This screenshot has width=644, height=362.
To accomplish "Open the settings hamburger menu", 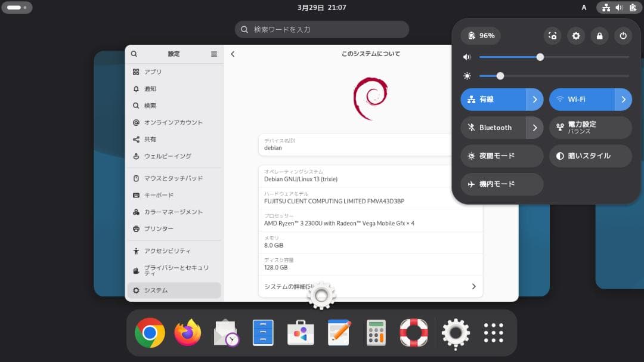I will point(214,54).
